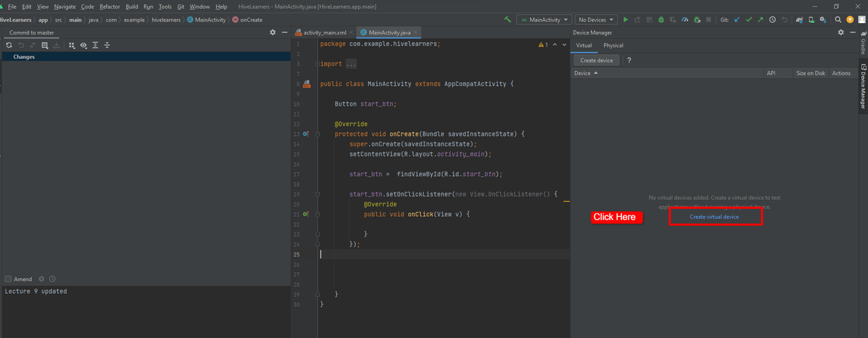Select the Virtual tab in Device Manager

point(584,45)
